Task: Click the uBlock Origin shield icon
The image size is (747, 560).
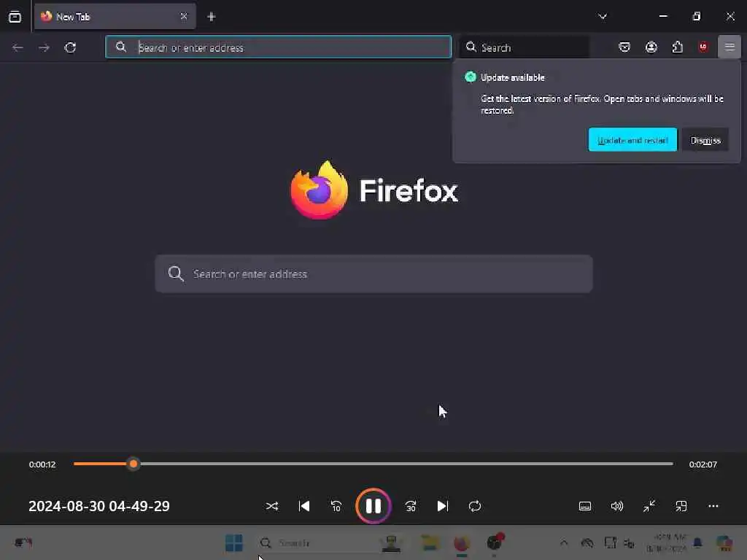Action: 703,47
